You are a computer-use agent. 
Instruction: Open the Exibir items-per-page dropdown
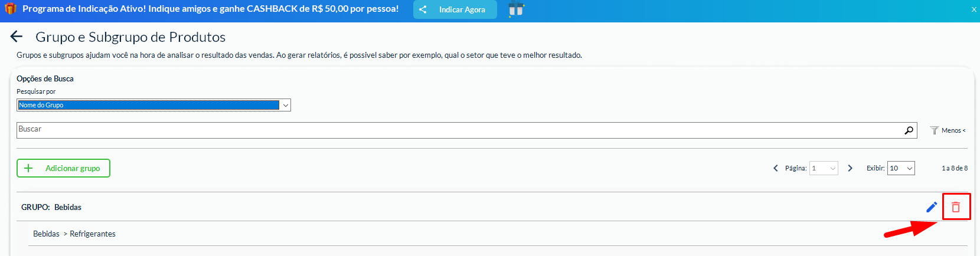click(901, 168)
